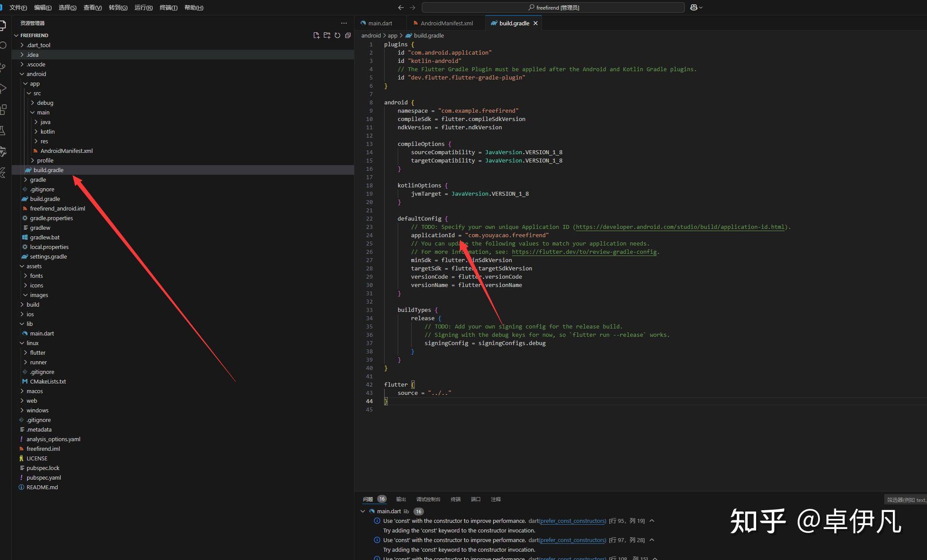Open the Explorer more actions ellipsis menu

coord(344,23)
